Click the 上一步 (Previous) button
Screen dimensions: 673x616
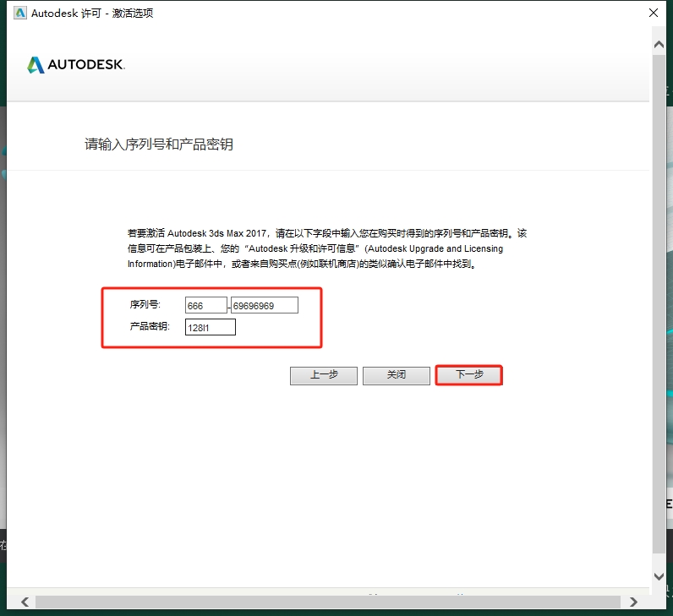tap(324, 375)
